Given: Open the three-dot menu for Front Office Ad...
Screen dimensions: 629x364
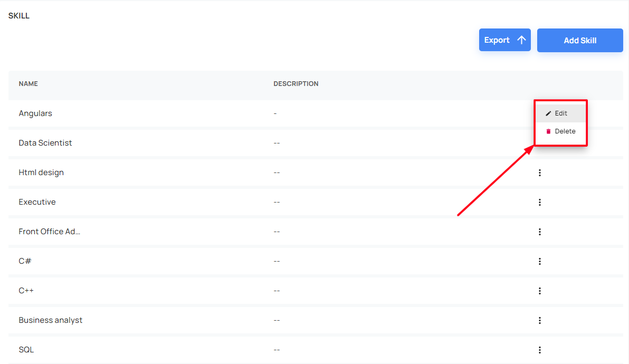Looking at the screenshot, I should tap(539, 232).
